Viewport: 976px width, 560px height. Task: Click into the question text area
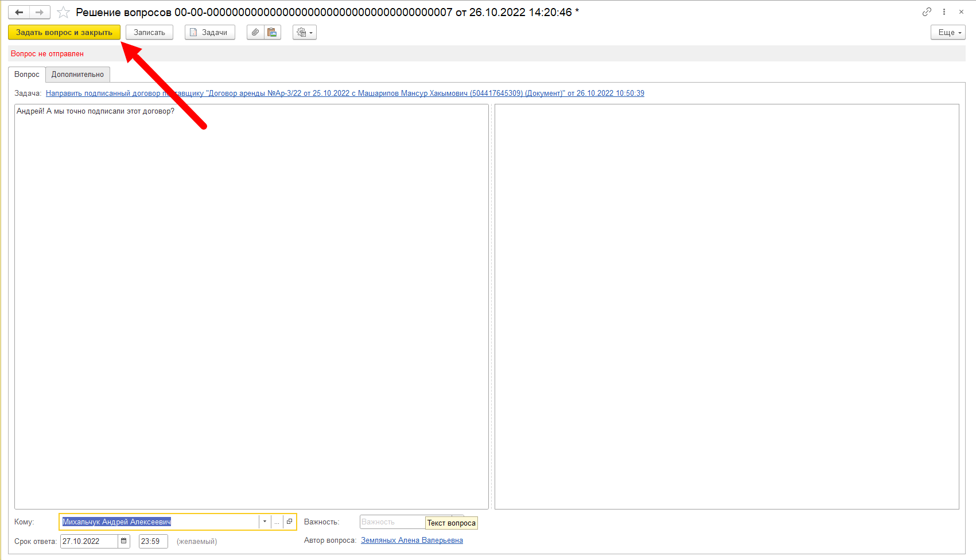pos(251,306)
